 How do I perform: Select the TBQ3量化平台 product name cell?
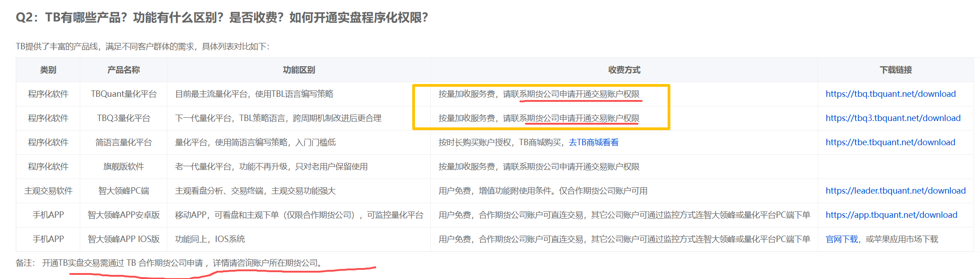point(123,118)
